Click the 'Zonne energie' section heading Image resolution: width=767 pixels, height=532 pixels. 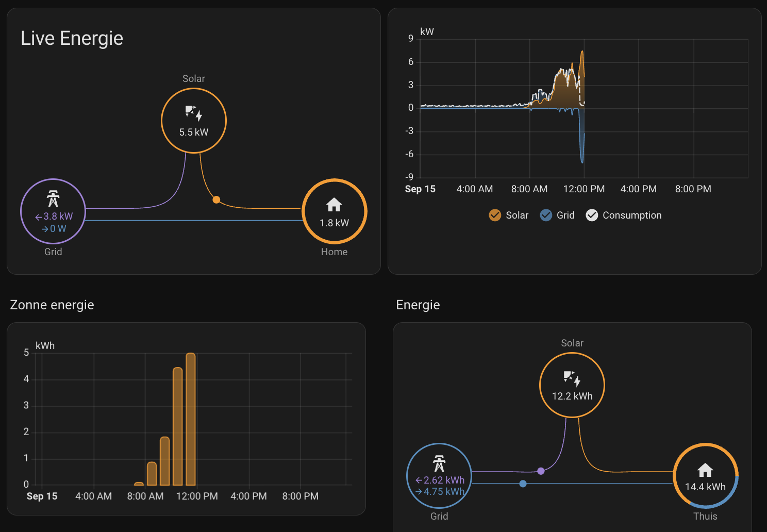(x=52, y=305)
